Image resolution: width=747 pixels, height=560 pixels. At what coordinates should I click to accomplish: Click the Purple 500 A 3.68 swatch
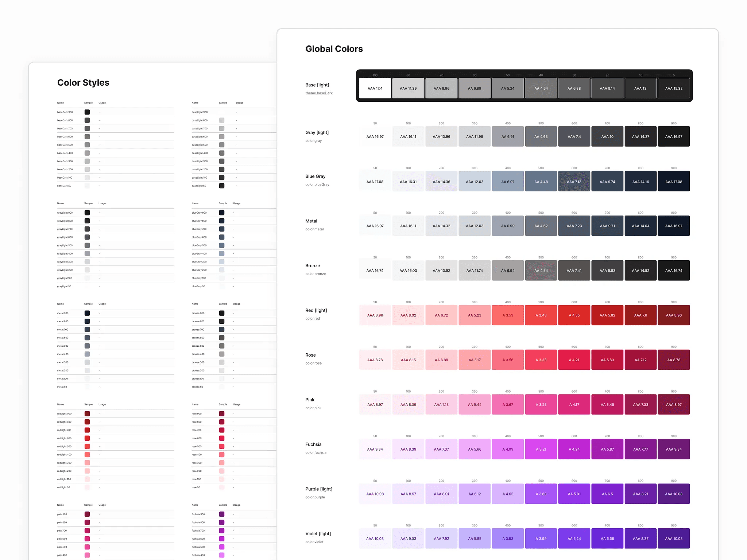pos(541,494)
